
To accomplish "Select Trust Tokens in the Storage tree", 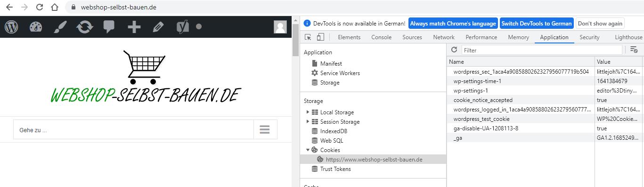I will [x=335, y=169].
